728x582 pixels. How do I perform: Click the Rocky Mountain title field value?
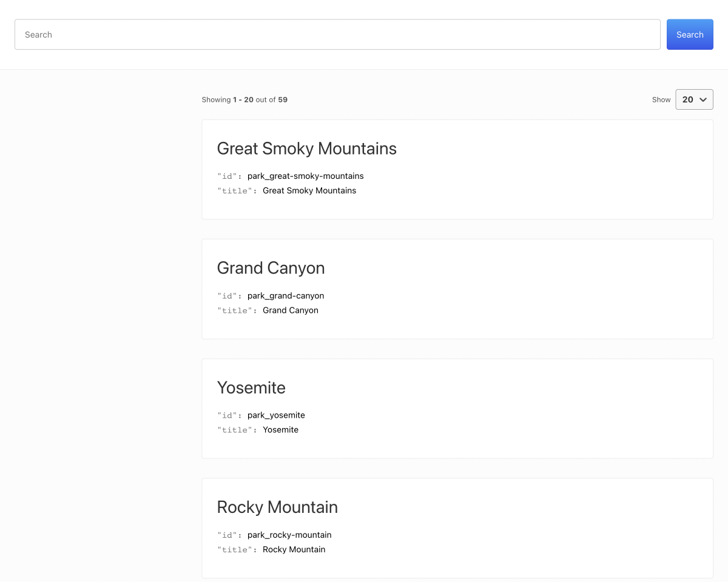point(294,549)
